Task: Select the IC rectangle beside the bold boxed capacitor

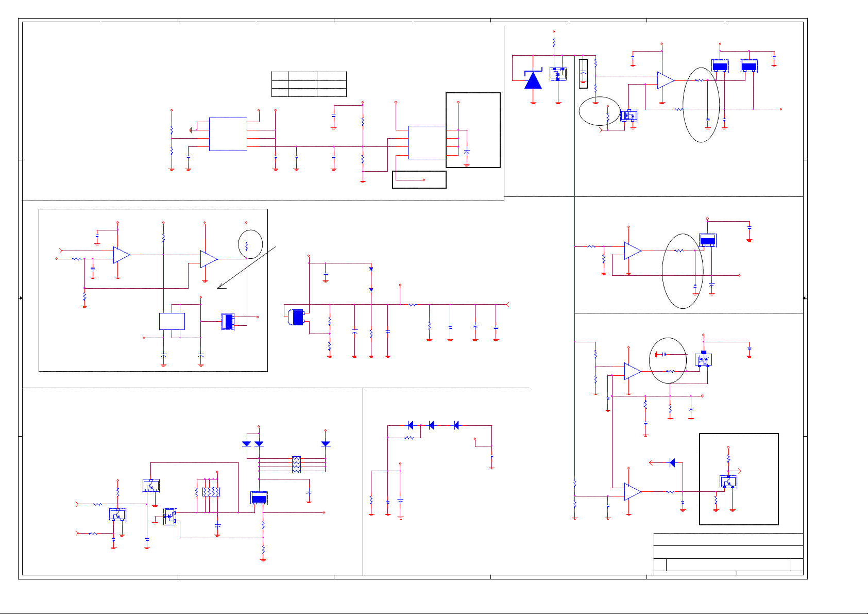Action: coord(427,142)
